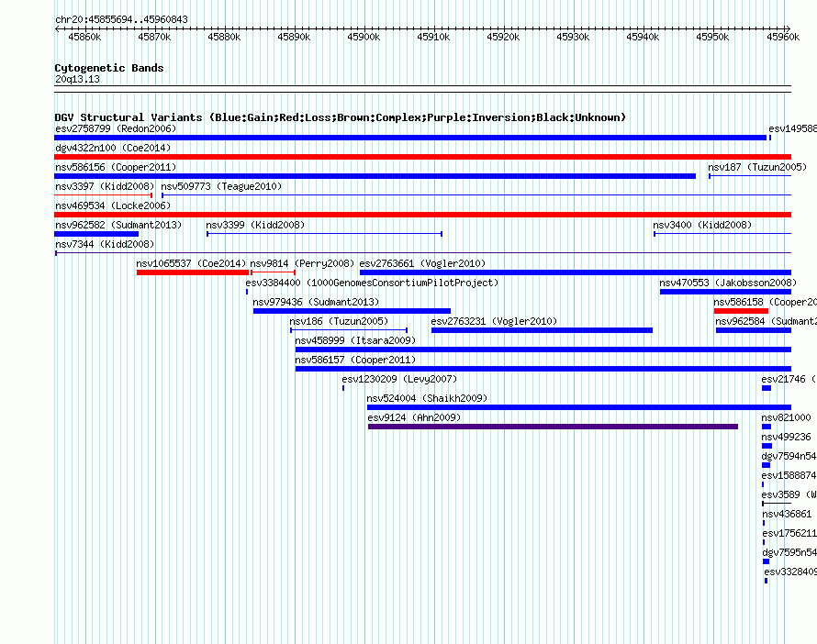Open nsv509773 (Teague2010) variant
Screen dimensions: 817x644
pos(221,186)
